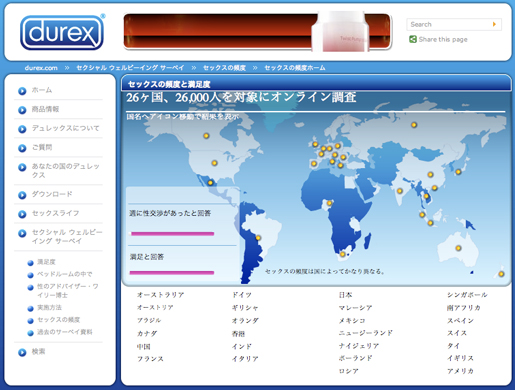Click 日本 in the country list
The image size is (515, 390).
coord(345,295)
